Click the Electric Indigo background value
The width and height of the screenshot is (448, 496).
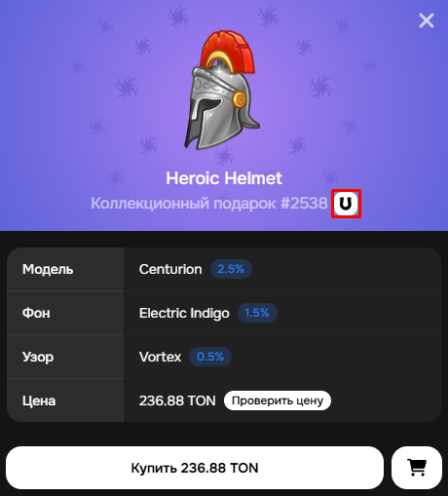(x=184, y=313)
